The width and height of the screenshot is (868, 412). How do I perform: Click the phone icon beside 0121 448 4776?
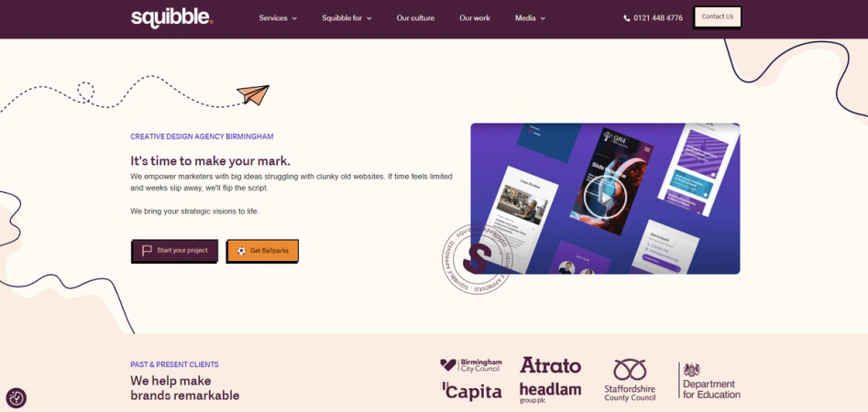[x=627, y=18]
